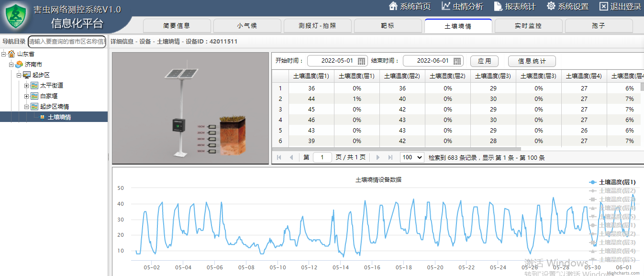Open 报表统计 document icon
Image resolution: width=644 pixels, height=276 pixels.
coord(498,6)
